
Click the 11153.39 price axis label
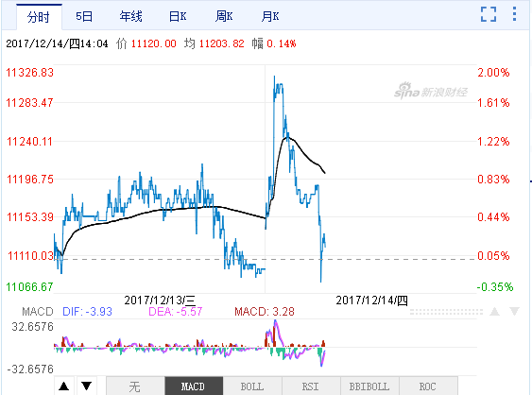point(30,216)
